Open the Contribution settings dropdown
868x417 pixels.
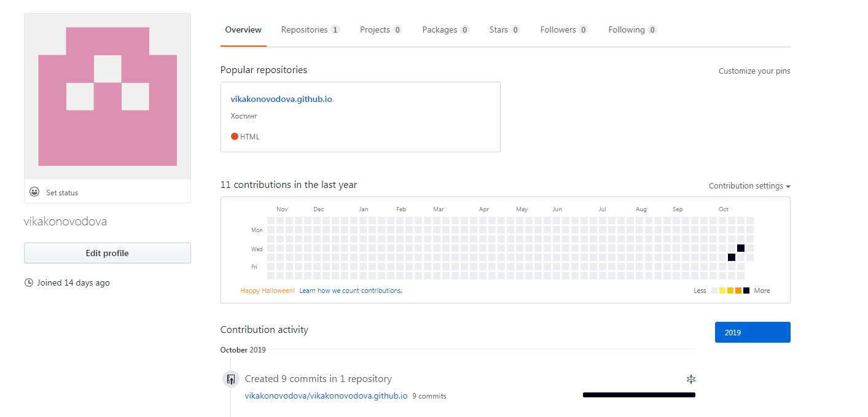click(x=749, y=185)
